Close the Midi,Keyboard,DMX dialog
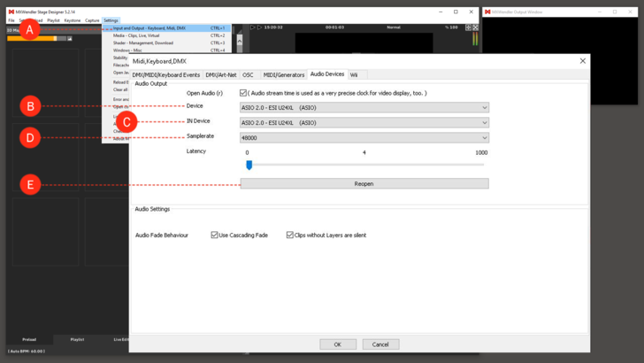 point(582,61)
